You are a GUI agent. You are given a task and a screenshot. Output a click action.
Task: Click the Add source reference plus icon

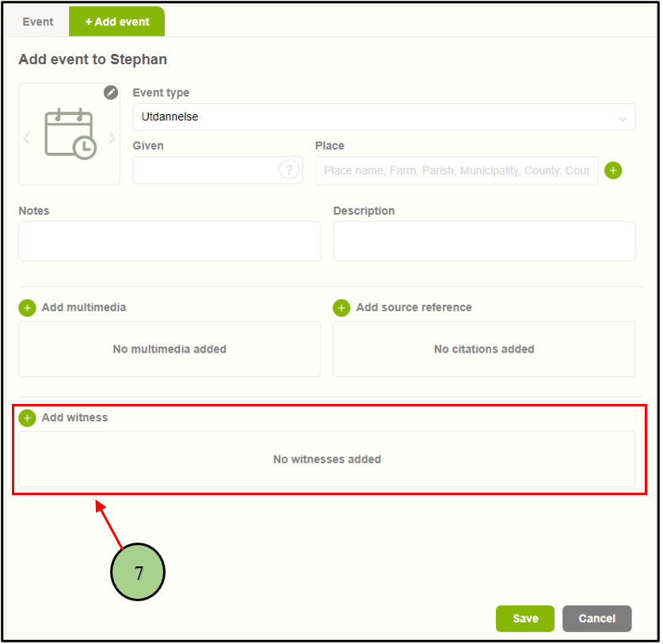click(341, 307)
